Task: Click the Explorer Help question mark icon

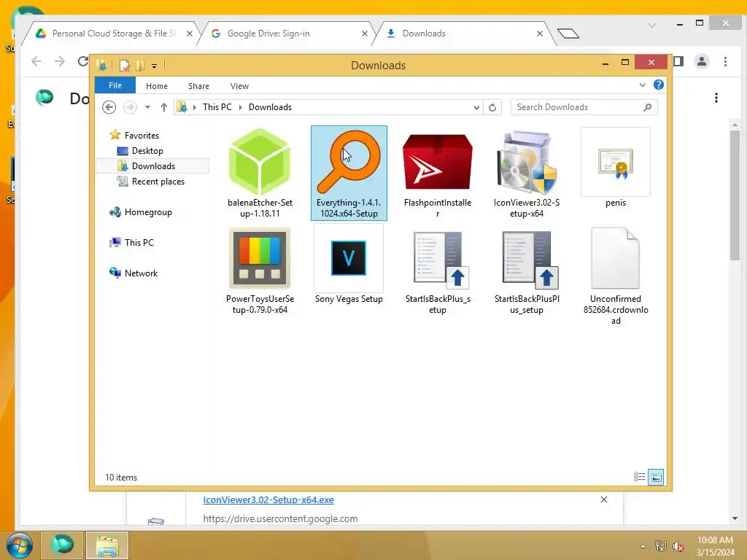Action: [659, 85]
